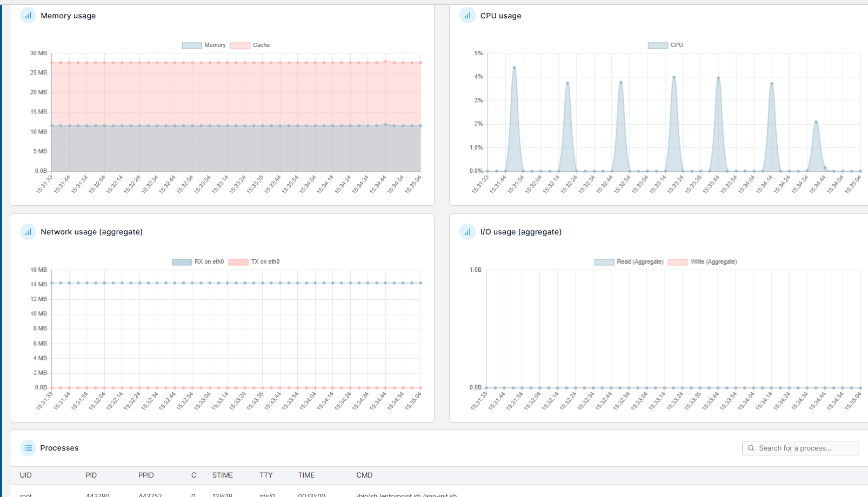
Task: Sort processes by the STIME column
Action: pyautogui.click(x=223, y=475)
